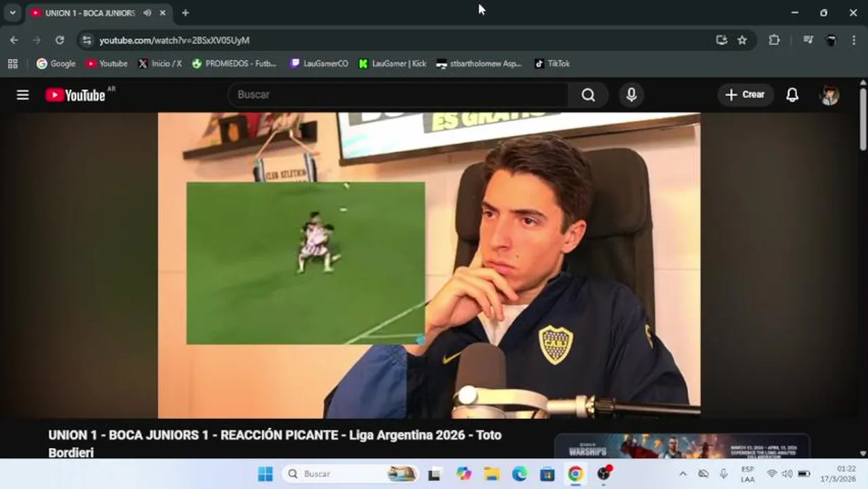Open Task View on the taskbar
Image resolution: width=868 pixels, height=489 pixels.
pyautogui.click(x=434, y=474)
